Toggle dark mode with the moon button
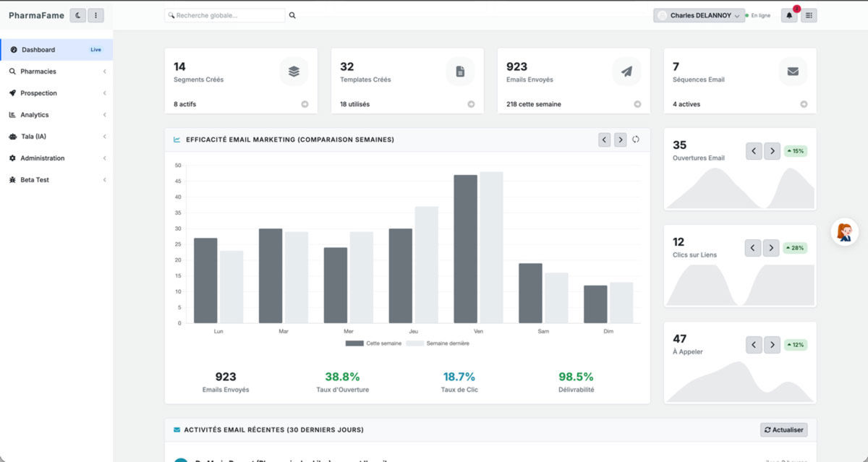 77,14
